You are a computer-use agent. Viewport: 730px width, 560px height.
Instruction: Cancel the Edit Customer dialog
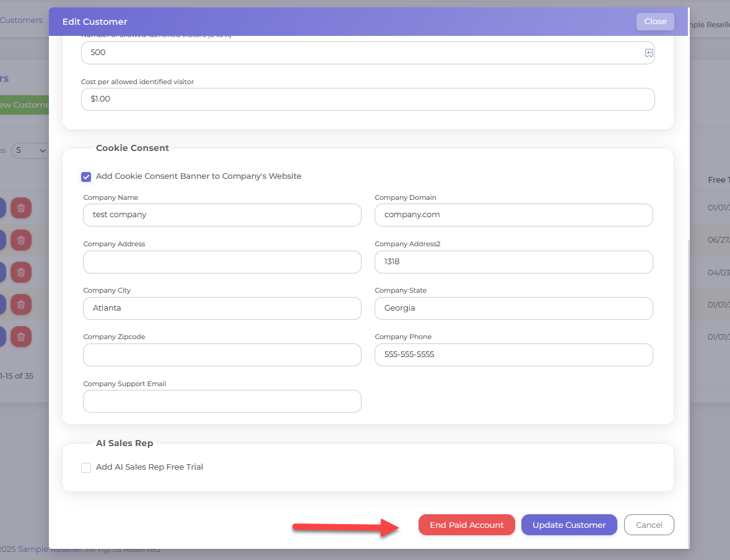(x=649, y=525)
